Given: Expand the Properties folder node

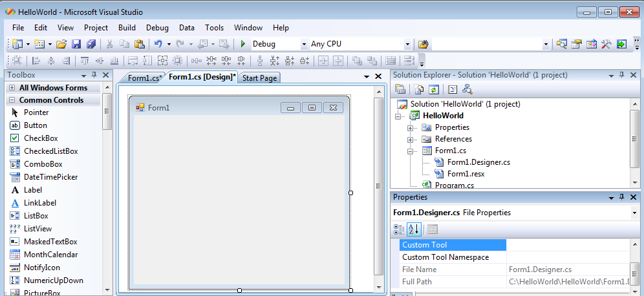Looking at the screenshot, I should [410, 128].
